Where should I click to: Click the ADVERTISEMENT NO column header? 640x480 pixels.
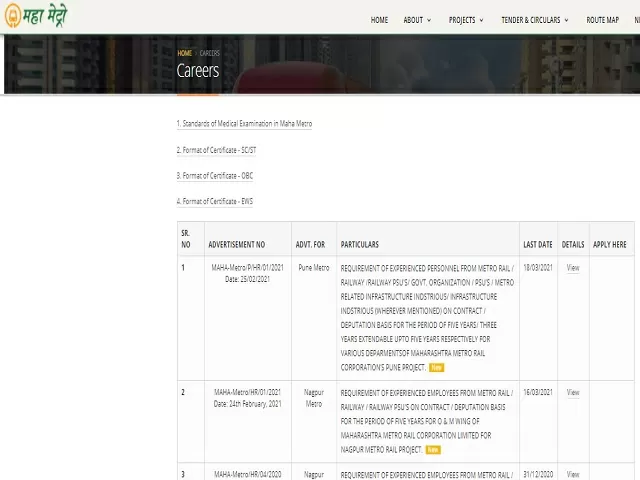pos(237,244)
